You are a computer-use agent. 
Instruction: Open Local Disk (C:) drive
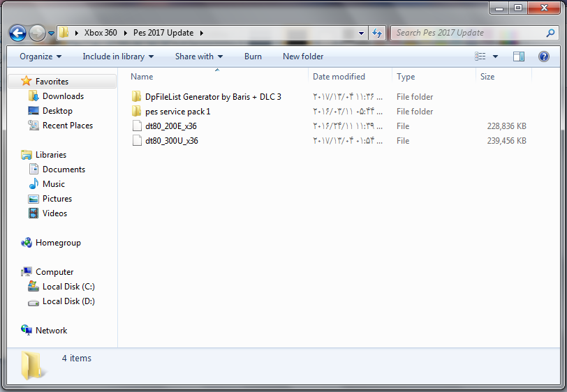[34, 287]
